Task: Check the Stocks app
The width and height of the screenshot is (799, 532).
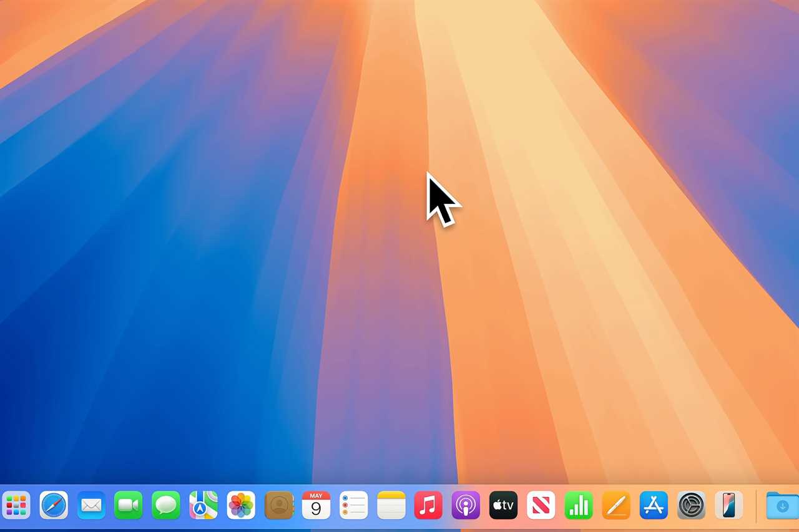Action: point(578,505)
